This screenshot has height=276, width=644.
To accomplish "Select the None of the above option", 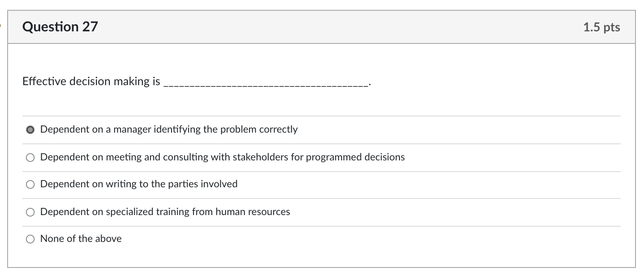I will (30, 239).
